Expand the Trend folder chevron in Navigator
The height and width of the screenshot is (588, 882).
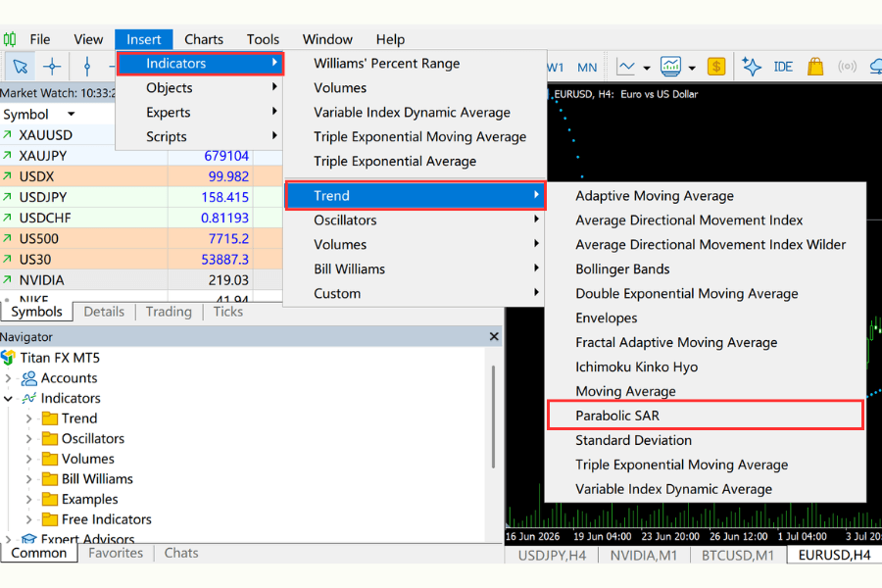(x=28, y=418)
